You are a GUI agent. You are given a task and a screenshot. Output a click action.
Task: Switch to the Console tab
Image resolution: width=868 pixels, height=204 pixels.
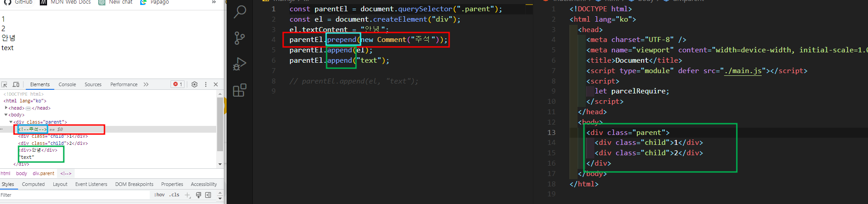tap(67, 84)
